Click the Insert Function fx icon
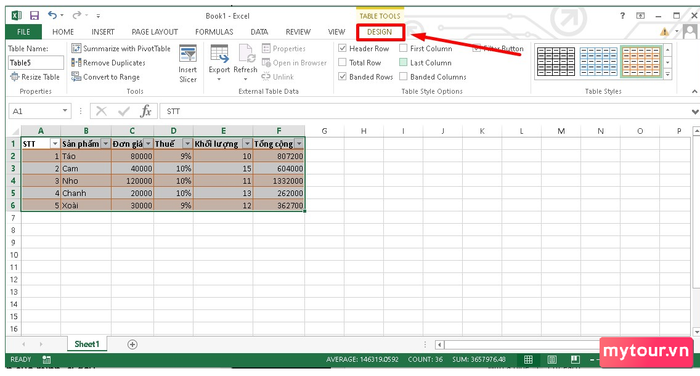 [x=146, y=111]
